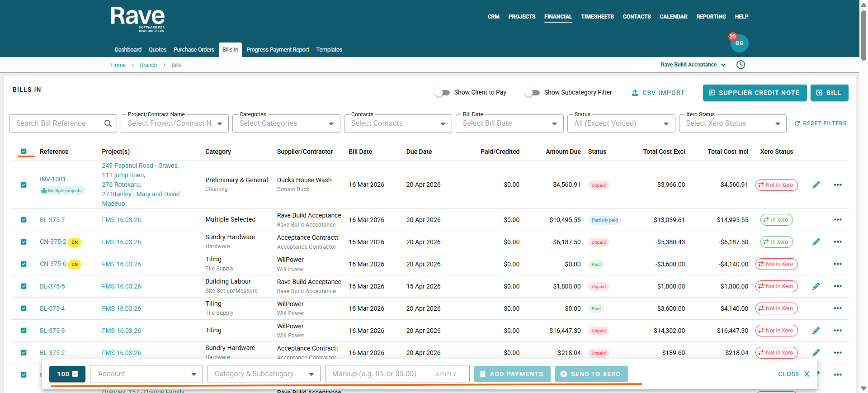This screenshot has height=393, width=868.
Task: Click GG user avatar with notifications
Action: 739,43
